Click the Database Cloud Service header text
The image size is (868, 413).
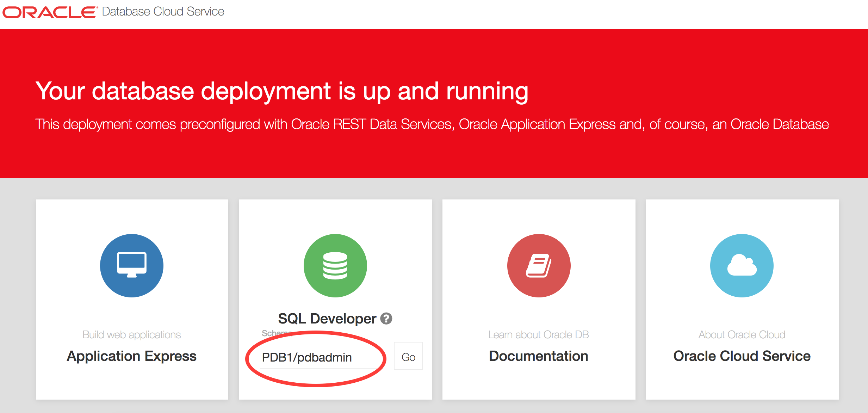pyautogui.click(x=163, y=12)
